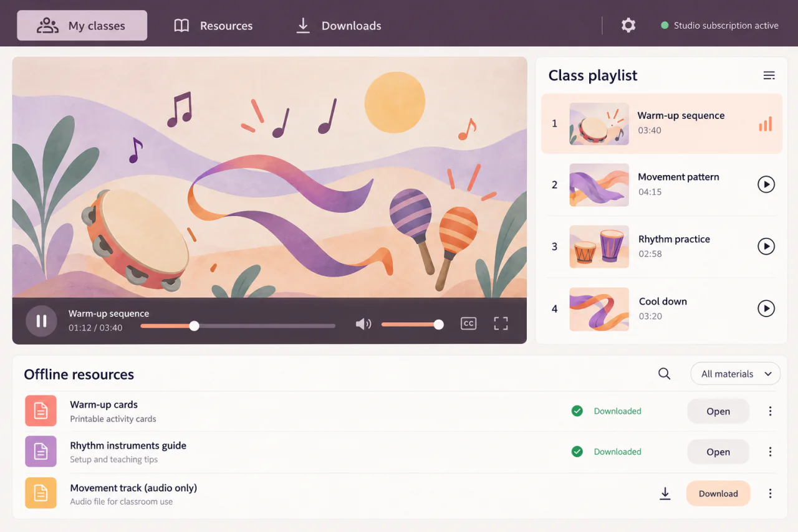This screenshot has width=798, height=532.
Task: Toggle closed captions CC
Action: click(x=468, y=323)
